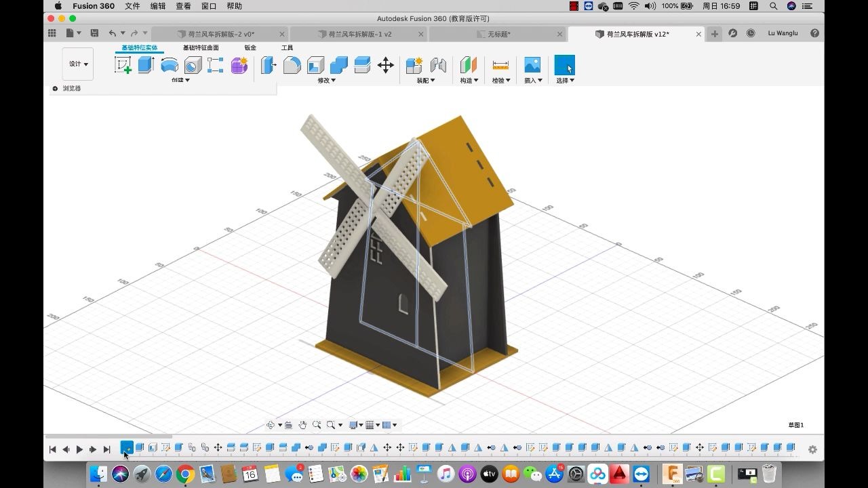Switch to 荷兰风车拆解版-1 v2 document tab
Image resolution: width=868 pixels, height=488 pixels.
(x=359, y=34)
